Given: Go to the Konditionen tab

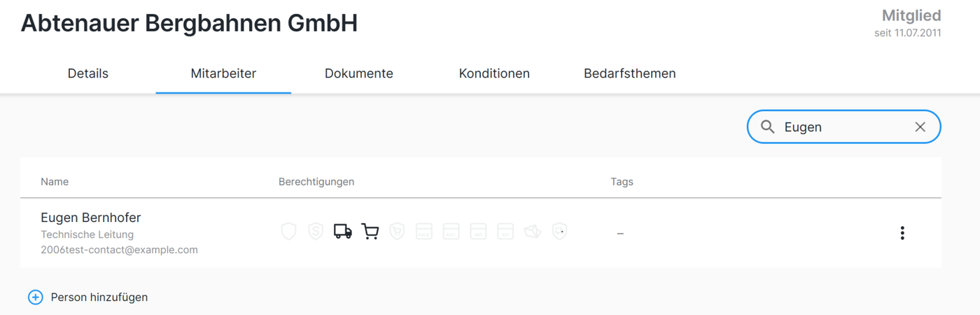Looking at the screenshot, I should [x=494, y=73].
